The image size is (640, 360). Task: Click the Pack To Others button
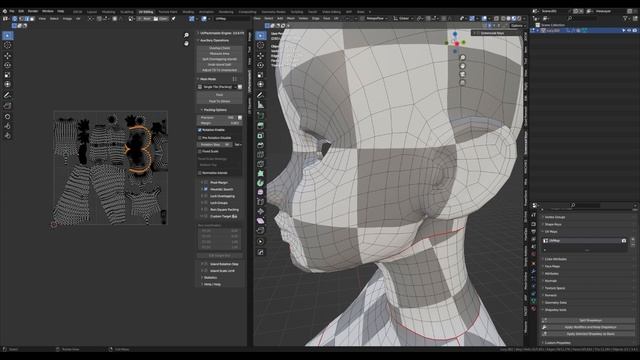tap(219, 101)
